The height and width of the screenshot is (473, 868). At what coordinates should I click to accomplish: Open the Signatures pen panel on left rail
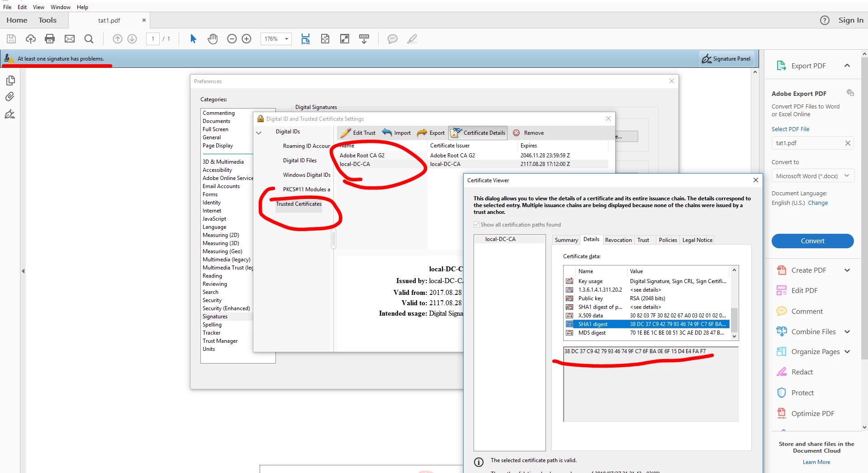[x=10, y=114]
